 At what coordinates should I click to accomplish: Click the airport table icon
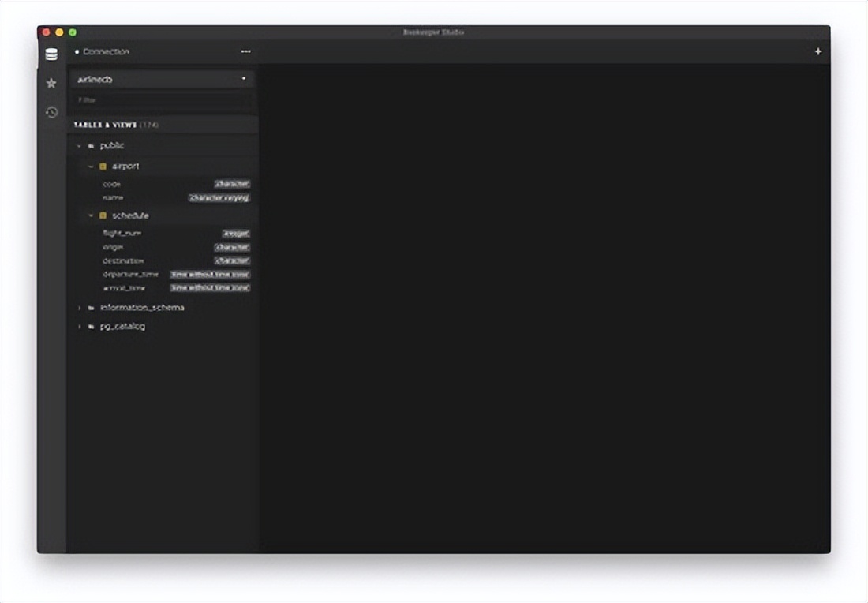coord(103,167)
